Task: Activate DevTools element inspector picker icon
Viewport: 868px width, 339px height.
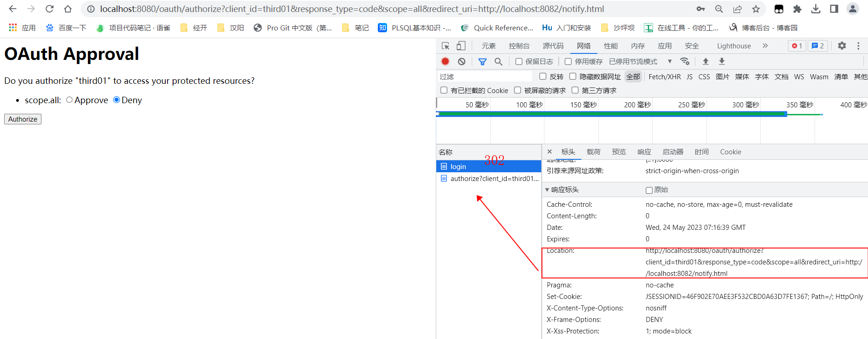Action: pos(446,46)
